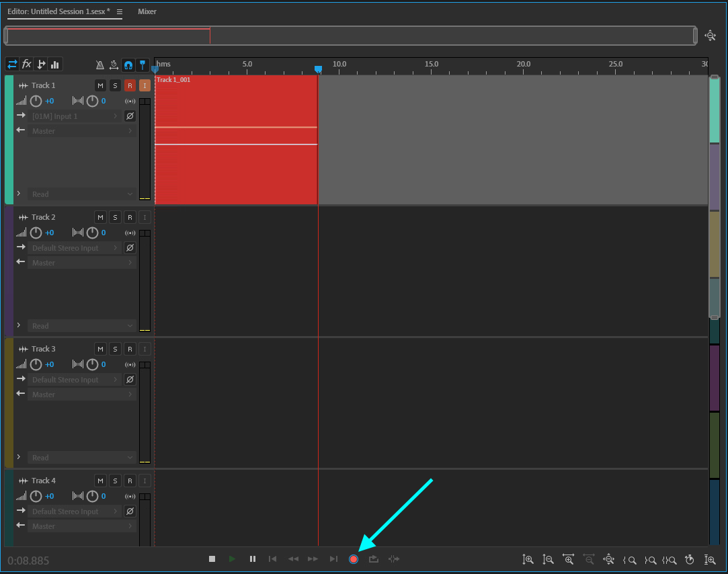Click the Fast Forward button
This screenshot has height=574, width=728.
click(313, 559)
